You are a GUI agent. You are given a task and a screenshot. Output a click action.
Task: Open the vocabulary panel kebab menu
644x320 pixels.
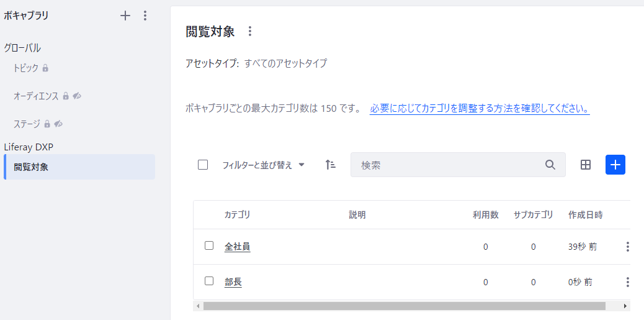145,16
